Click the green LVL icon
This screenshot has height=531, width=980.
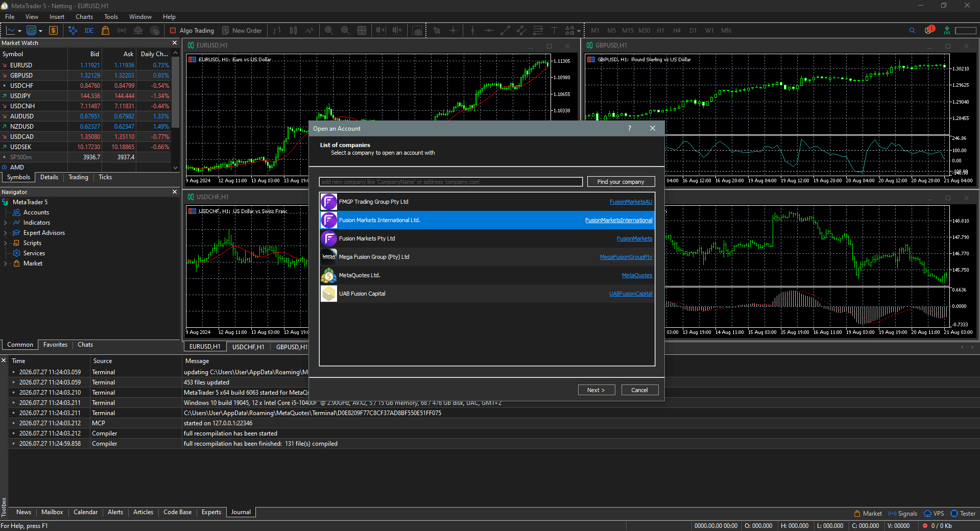947,31
